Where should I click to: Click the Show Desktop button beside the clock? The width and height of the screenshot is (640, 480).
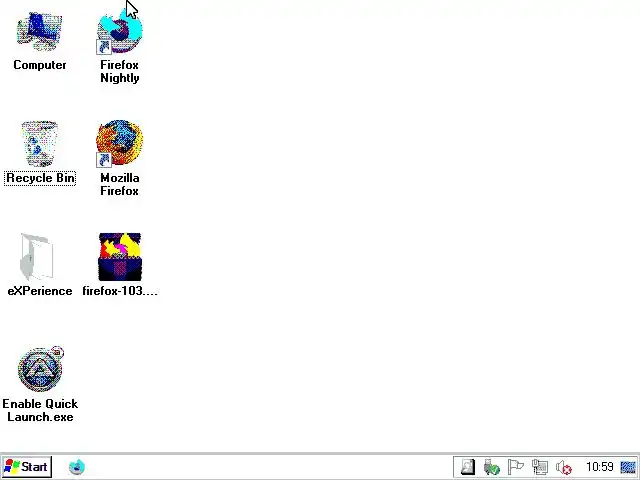tap(628, 467)
